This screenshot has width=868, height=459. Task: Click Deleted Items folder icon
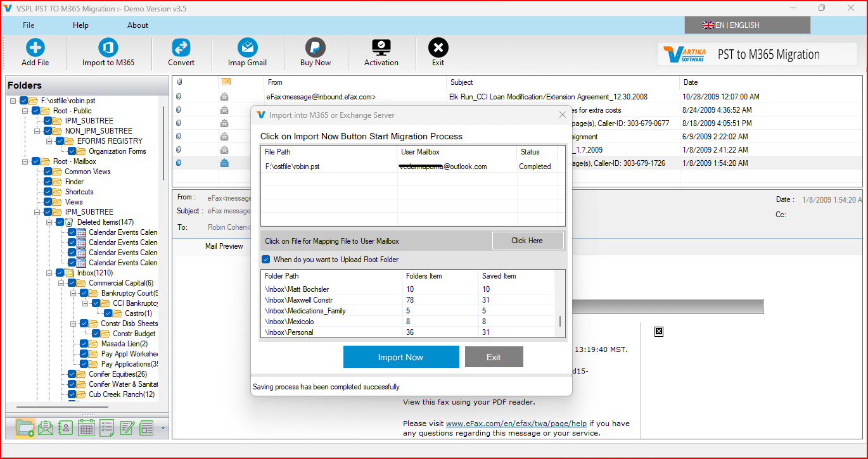click(69, 222)
